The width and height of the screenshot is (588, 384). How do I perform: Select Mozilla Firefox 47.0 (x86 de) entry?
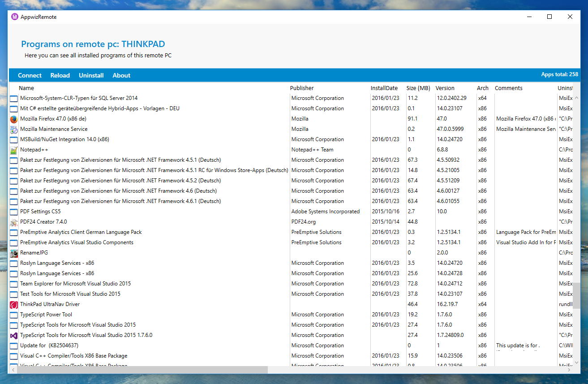click(x=53, y=119)
